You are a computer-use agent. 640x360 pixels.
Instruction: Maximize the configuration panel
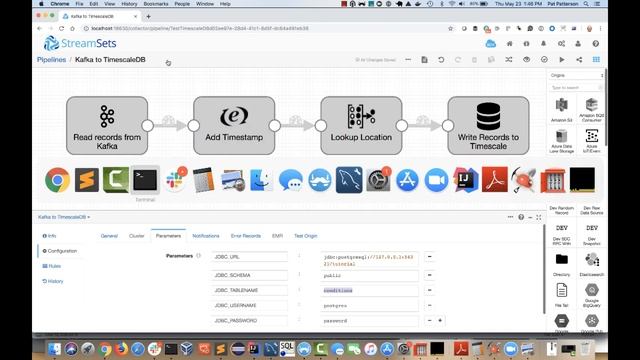point(539,218)
